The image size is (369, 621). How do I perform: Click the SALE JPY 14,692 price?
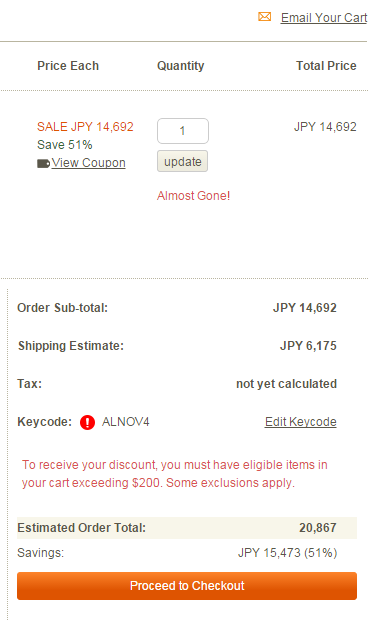(x=85, y=127)
